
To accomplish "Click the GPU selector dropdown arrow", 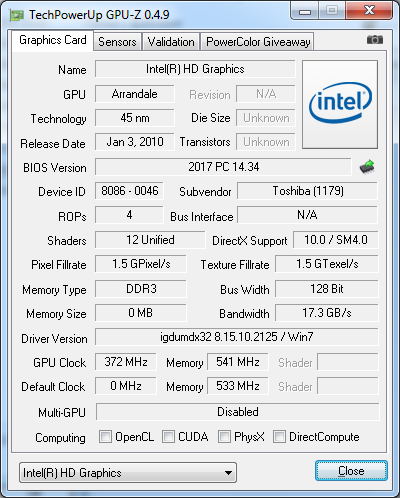I will click(228, 473).
